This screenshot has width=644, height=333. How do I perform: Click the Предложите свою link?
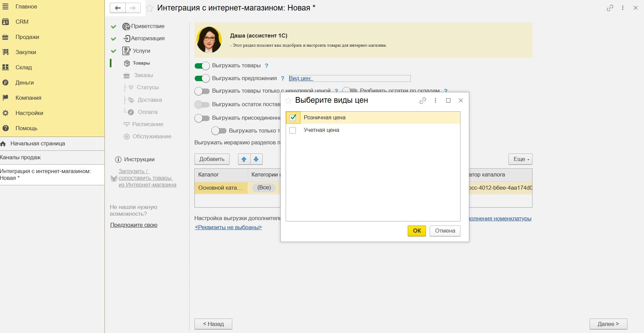point(134,225)
